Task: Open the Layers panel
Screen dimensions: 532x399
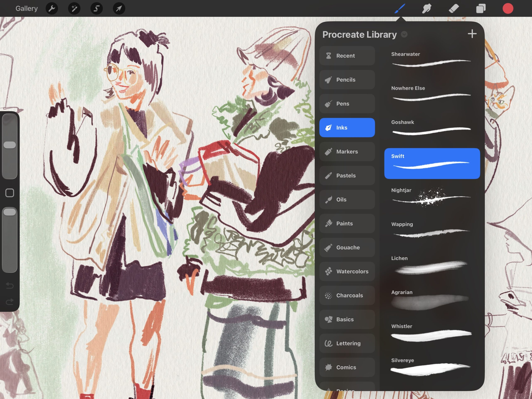Action: pos(481,9)
